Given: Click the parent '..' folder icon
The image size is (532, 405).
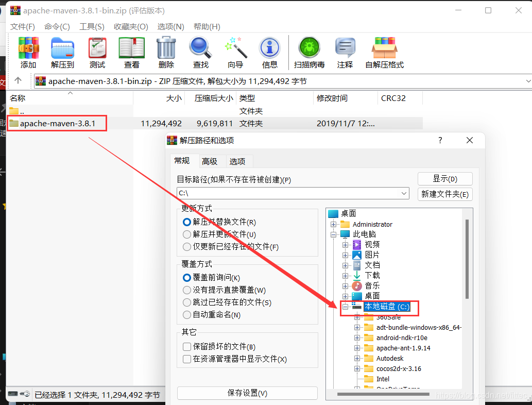Looking at the screenshot, I should pyautogui.click(x=14, y=111).
